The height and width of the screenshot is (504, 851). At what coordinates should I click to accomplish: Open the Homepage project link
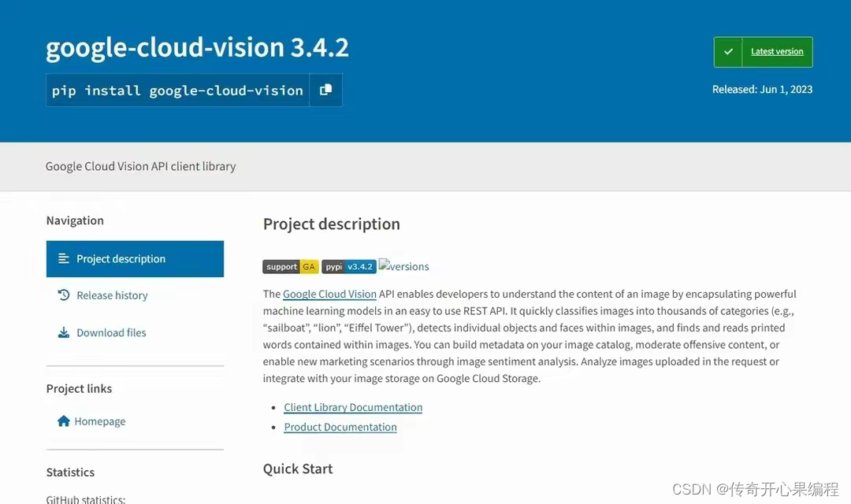pos(99,421)
